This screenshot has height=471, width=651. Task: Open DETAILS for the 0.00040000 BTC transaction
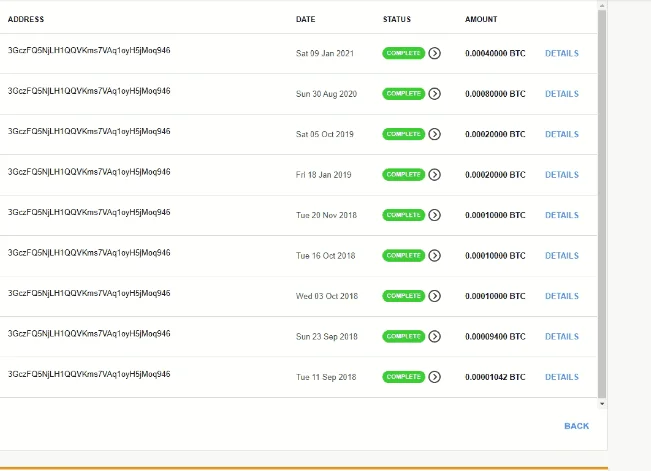tap(562, 53)
